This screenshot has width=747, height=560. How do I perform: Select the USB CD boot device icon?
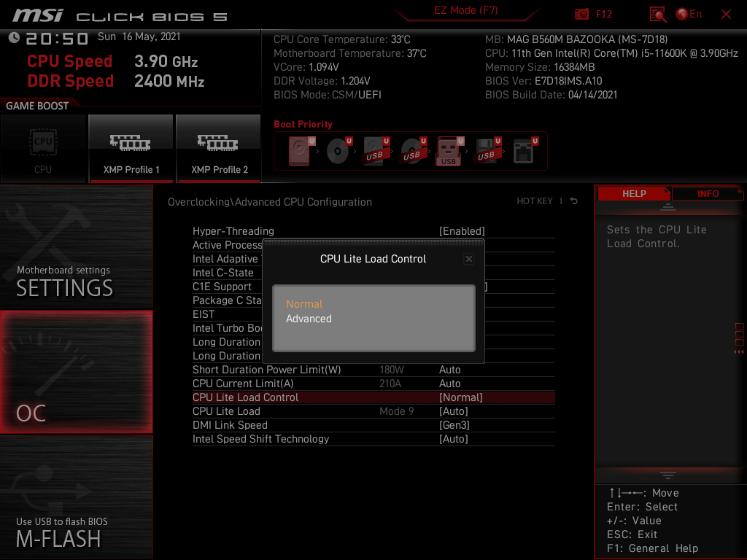(x=414, y=151)
